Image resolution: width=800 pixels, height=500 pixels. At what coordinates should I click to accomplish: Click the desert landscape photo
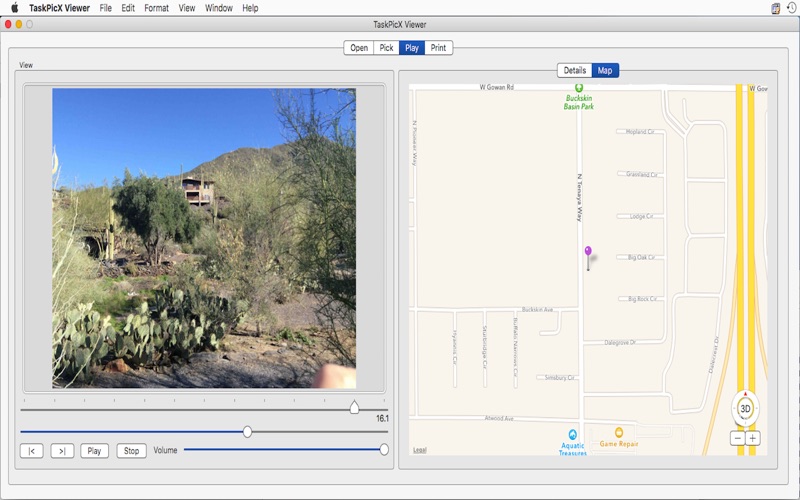click(x=204, y=238)
